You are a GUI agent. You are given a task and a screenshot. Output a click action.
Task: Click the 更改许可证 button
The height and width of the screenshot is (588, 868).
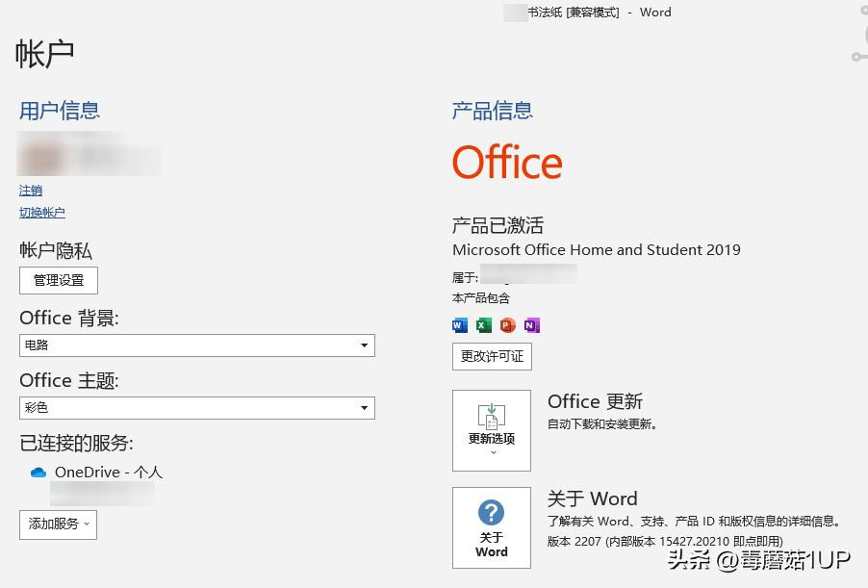coord(492,356)
